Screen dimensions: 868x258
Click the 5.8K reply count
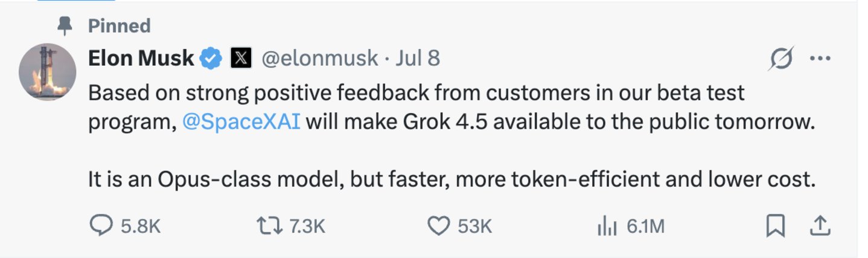(x=141, y=227)
